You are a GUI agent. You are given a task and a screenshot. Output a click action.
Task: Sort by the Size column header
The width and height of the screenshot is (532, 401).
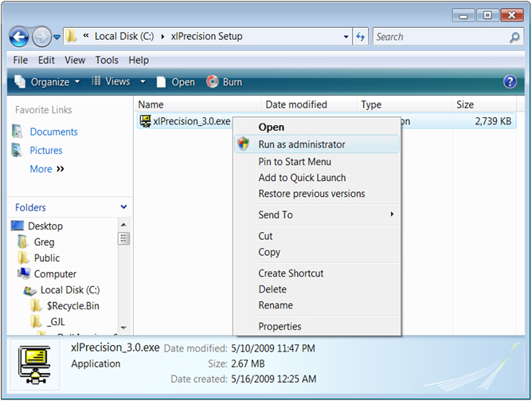pos(484,104)
